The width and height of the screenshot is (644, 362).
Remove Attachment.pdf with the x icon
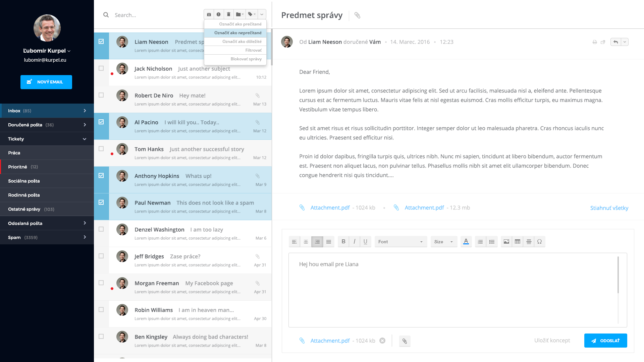(382, 341)
